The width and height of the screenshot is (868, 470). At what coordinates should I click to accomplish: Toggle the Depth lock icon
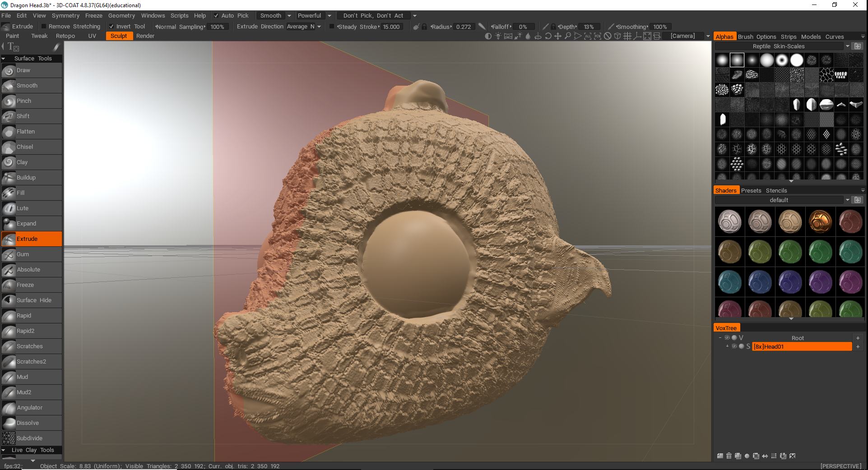[x=553, y=27]
